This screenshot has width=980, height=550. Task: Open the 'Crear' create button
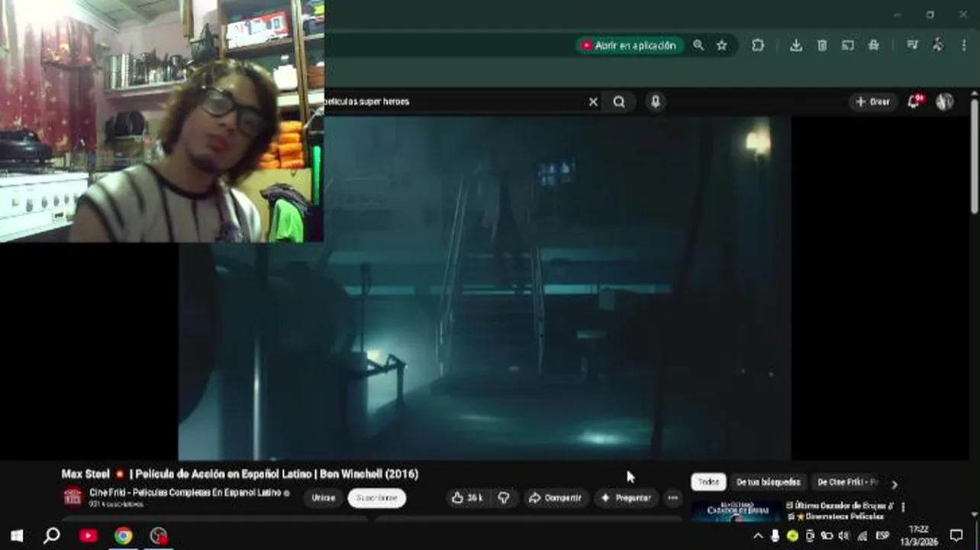pyautogui.click(x=872, y=102)
